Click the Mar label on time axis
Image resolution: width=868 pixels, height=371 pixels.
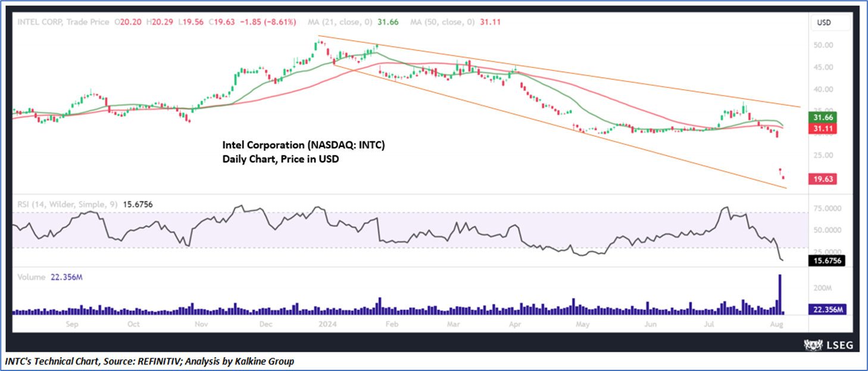tap(454, 325)
